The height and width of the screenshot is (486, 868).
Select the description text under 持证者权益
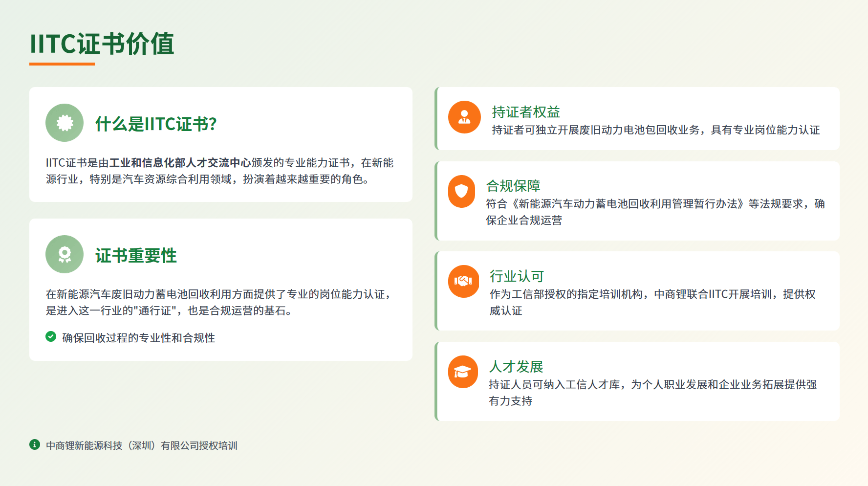(655, 130)
